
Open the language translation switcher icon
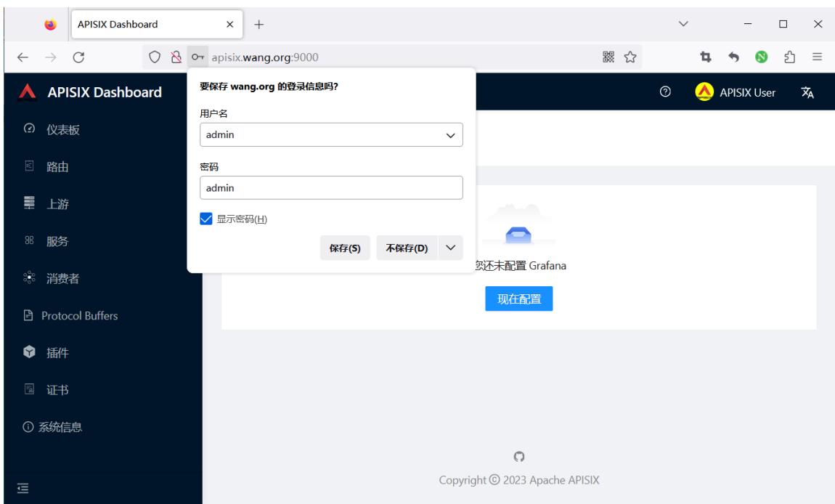pos(807,92)
